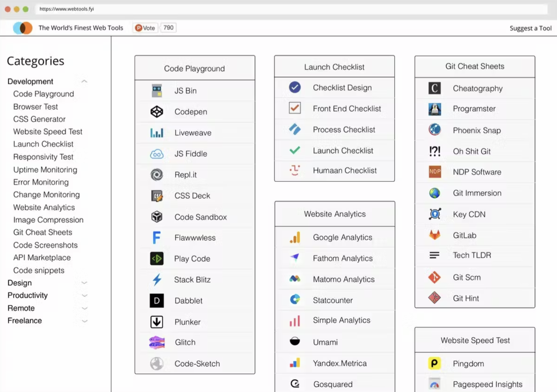Expand the Productivity category chevron
This screenshot has height=392, width=557.
coord(84,295)
